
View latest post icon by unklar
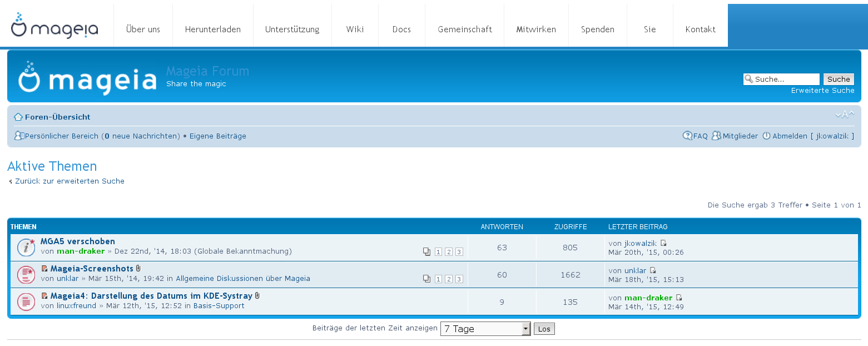coord(653,270)
